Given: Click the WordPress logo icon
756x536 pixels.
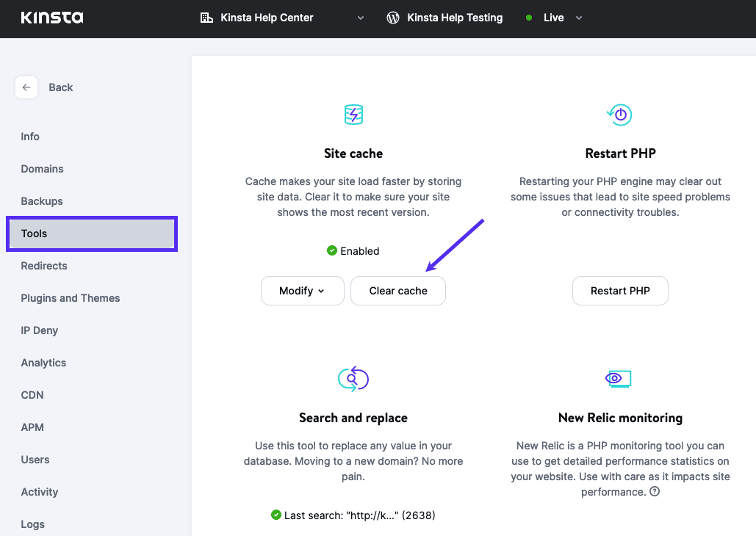Looking at the screenshot, I should tap(393, 18).
